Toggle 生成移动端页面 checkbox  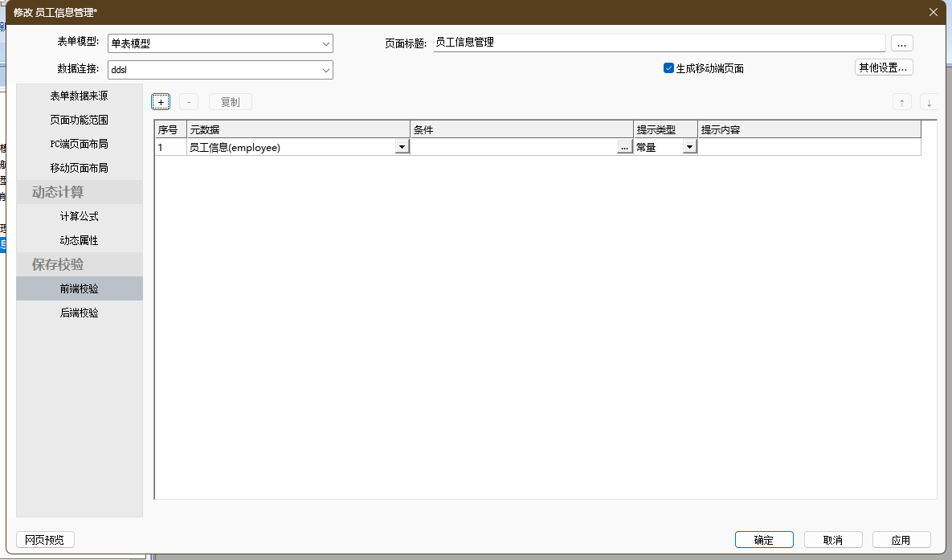(668, 68)
